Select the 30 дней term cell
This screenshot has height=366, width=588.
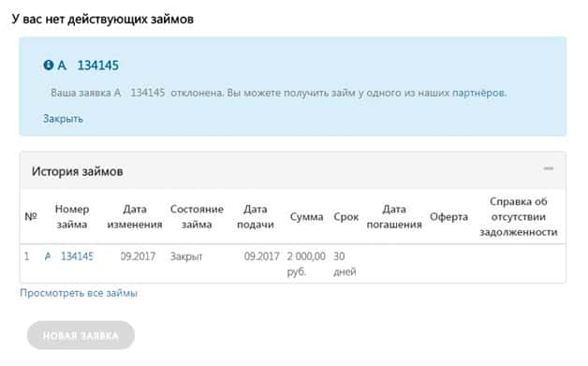point(345,264)
